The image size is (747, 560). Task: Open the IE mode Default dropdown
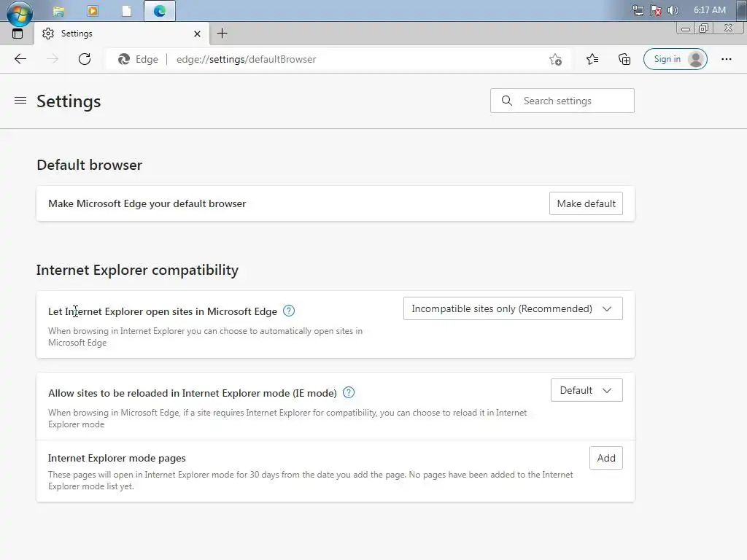[x=587, y=390]
